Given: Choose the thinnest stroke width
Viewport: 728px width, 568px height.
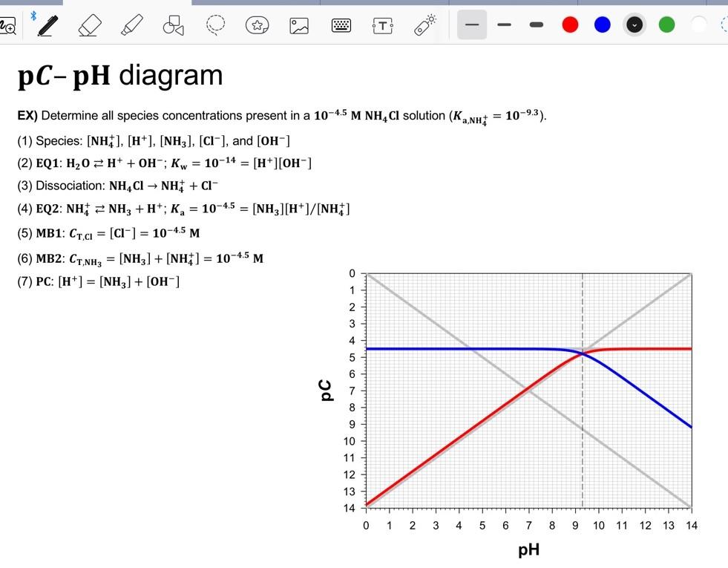Looking at the screenshot, I should 472,25.
